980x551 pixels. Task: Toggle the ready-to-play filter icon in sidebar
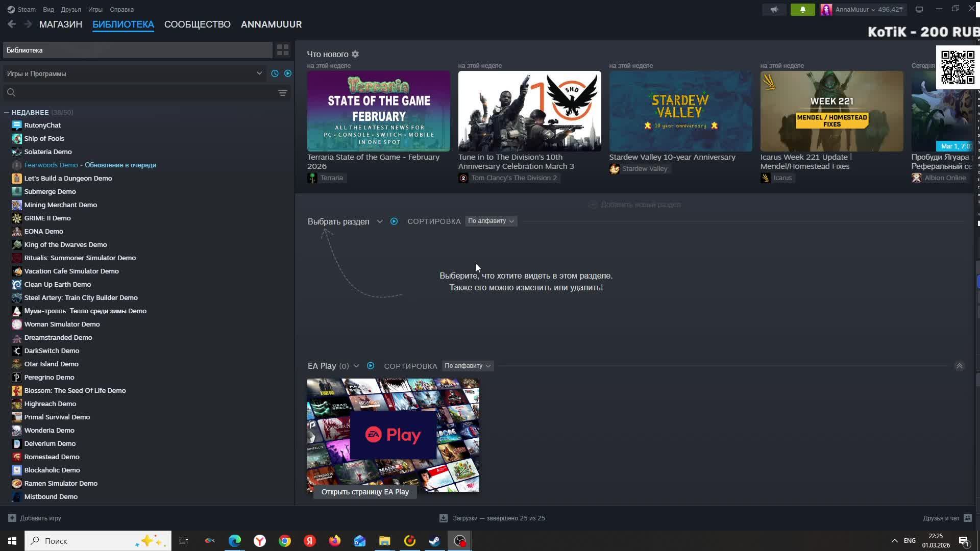tap(288, 73)
